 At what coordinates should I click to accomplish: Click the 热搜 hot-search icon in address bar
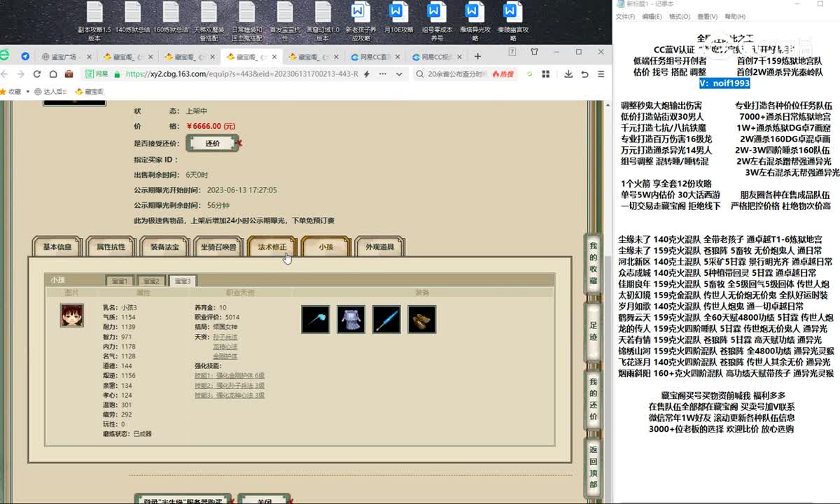coord(504,74)
